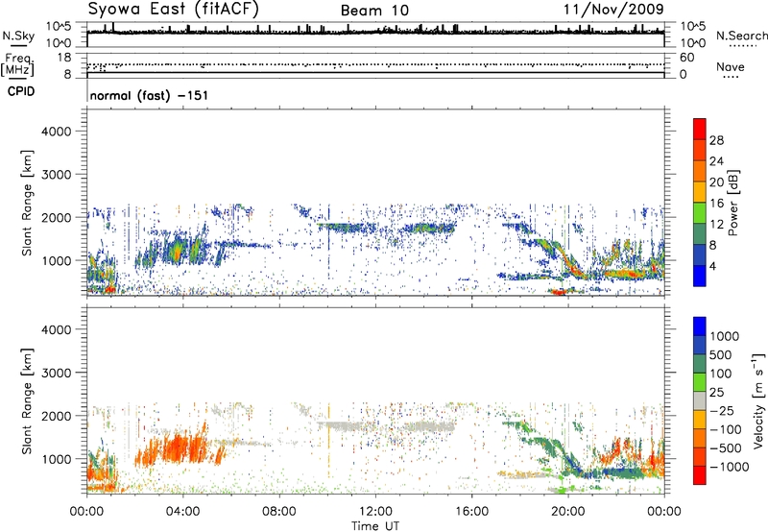Click the velocity panel 'Slant Range [km]' title

pos(27,400)
